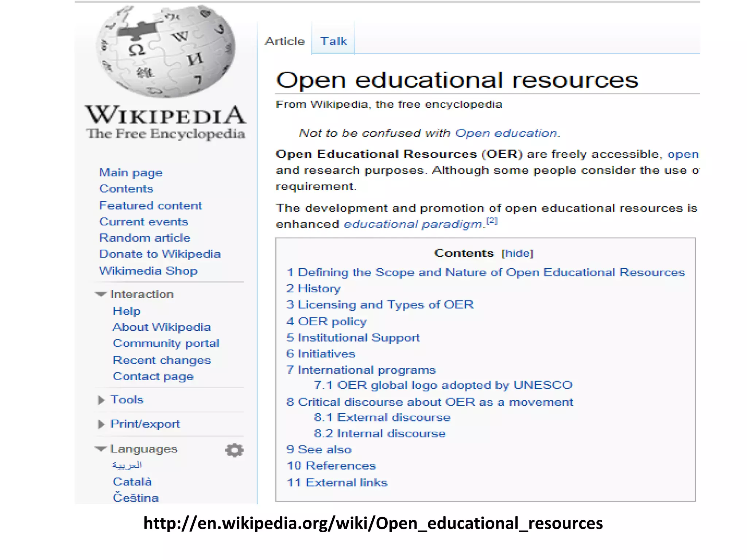Visit the Wikimedia Shop link
The image size is (747, 560).
148,271
